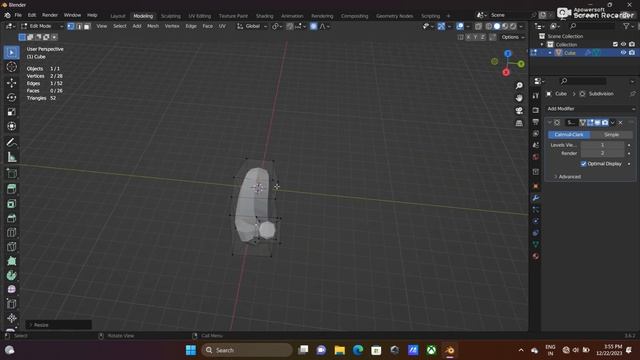
Task: Select the Inset Faces tool
Action: tap(11, 204)
